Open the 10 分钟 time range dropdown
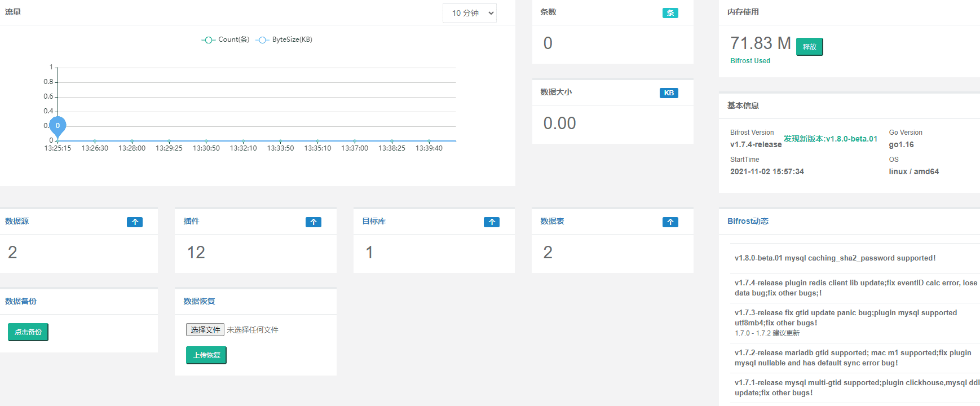The height and width of the screenshot is (406, 980). (x=469, y=13)
